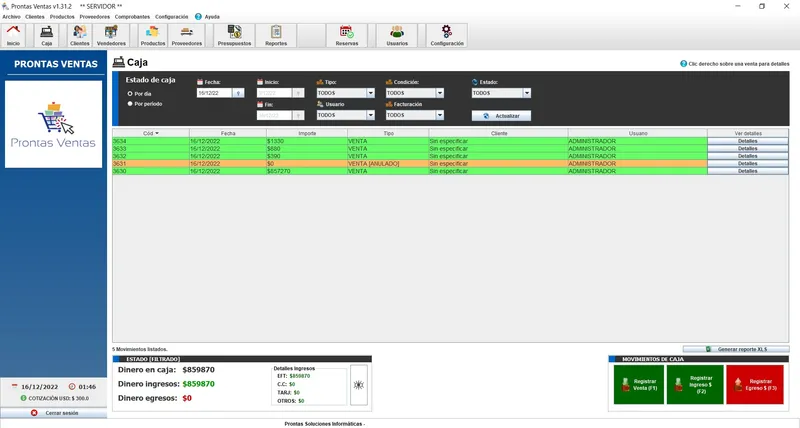Click the Dinero en caja $859870 value
This screenshot has width=800, height=428.
198,370
